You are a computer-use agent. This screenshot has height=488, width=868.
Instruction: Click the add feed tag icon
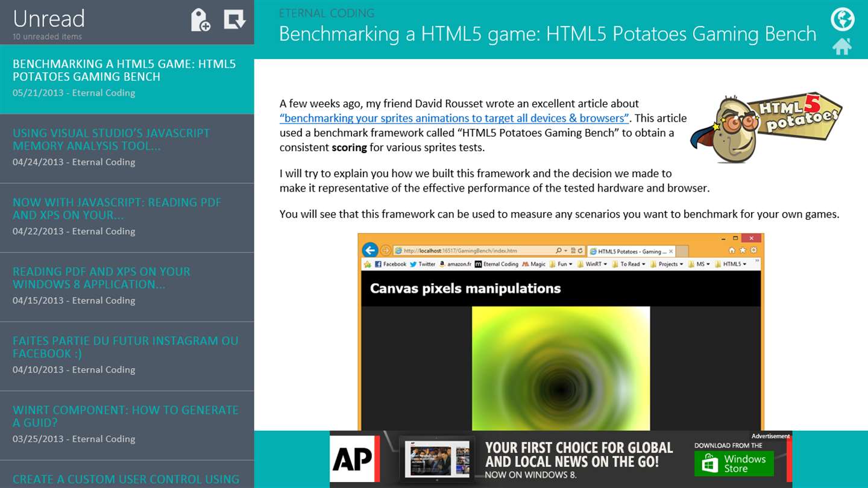coord(200,20)
